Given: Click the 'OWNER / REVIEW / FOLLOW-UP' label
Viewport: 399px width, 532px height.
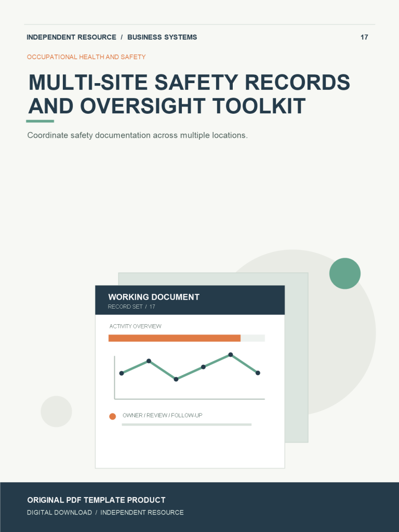Looking at the screenshot, I should pos(162,415).
